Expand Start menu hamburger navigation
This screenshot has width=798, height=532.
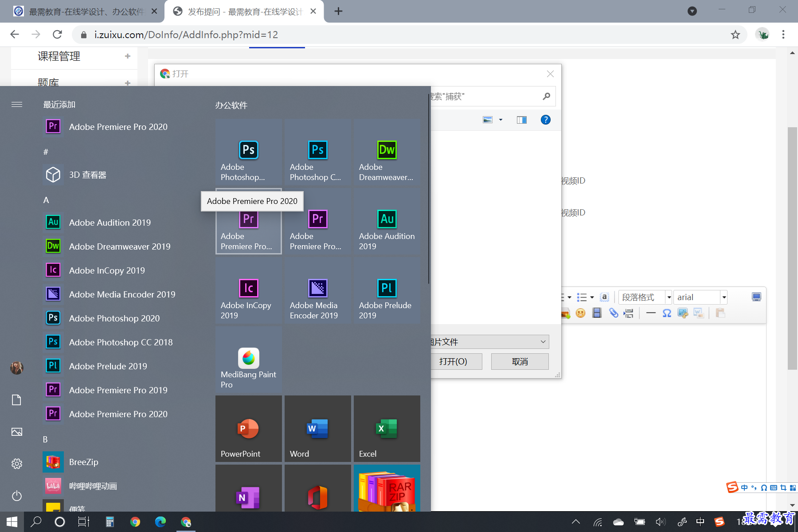pos(17,105)
